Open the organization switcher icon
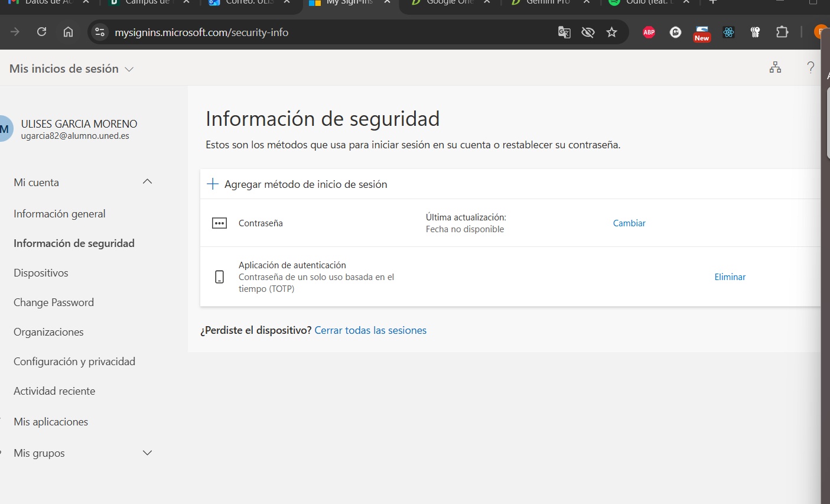This screenshot has width=830, height=504. click(774, 67)
